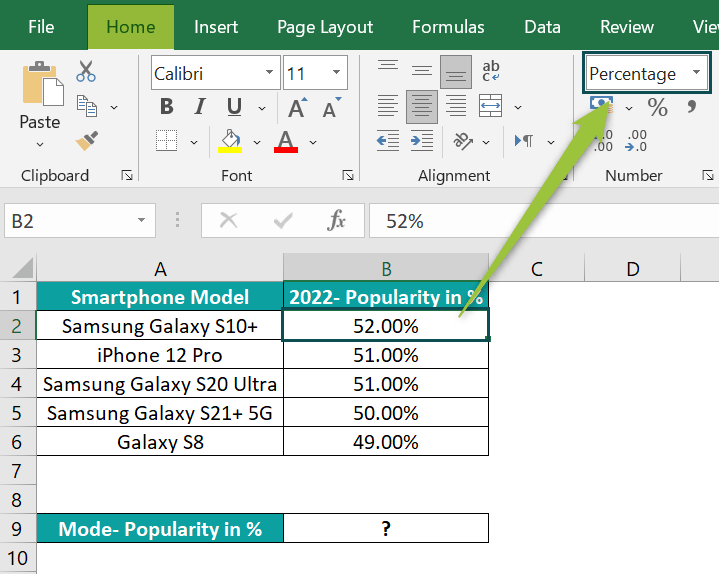
Task: Click the formula bar showing 52%
Action: 544,221
